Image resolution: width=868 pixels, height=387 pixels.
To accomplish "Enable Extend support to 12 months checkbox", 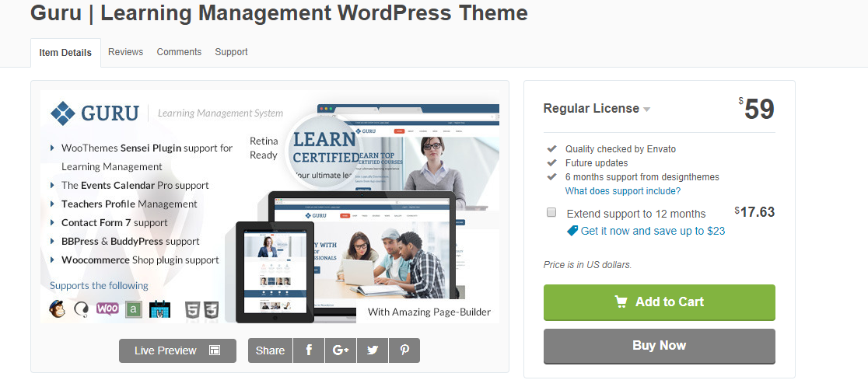I will coord(551,212).
